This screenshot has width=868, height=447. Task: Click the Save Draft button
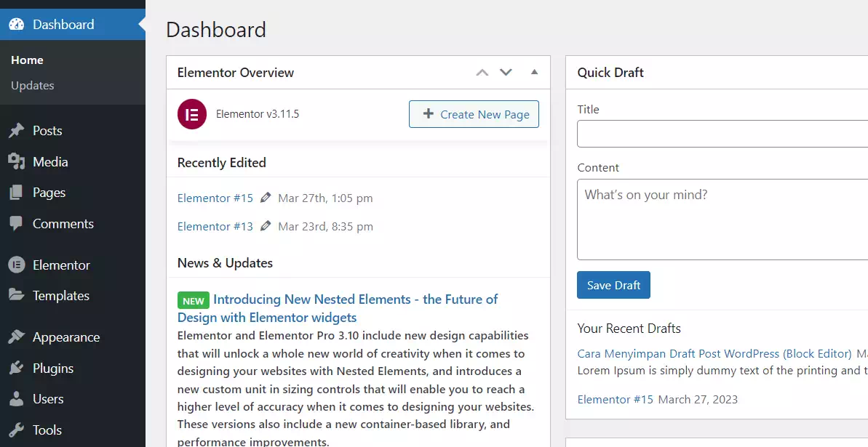[613, 285]
